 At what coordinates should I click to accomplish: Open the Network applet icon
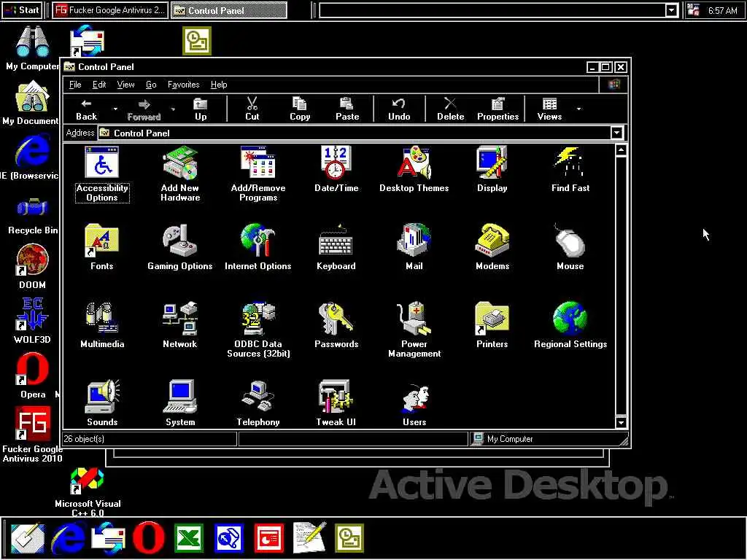[180, 325]
